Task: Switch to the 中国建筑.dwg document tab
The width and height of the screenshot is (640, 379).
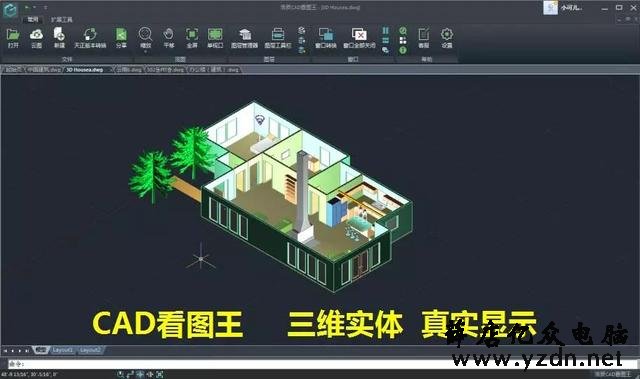Action: (x=44, y=69)
